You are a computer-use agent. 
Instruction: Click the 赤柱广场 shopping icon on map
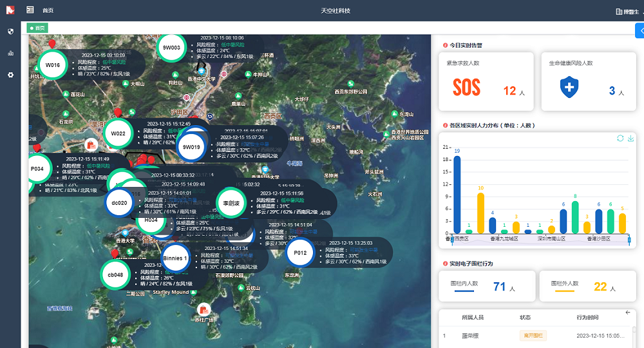tap(204, 309)
